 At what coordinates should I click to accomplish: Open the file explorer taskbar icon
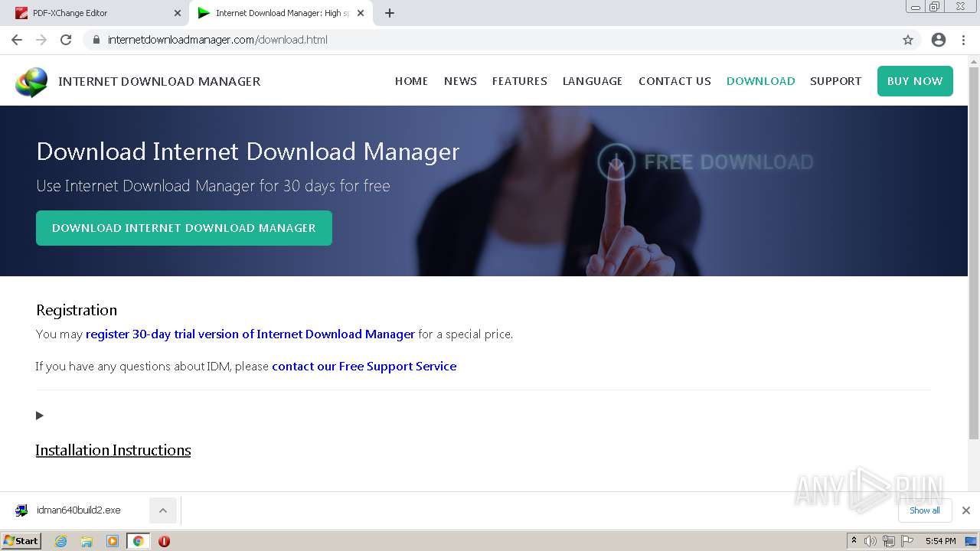(x=87, y=541)
